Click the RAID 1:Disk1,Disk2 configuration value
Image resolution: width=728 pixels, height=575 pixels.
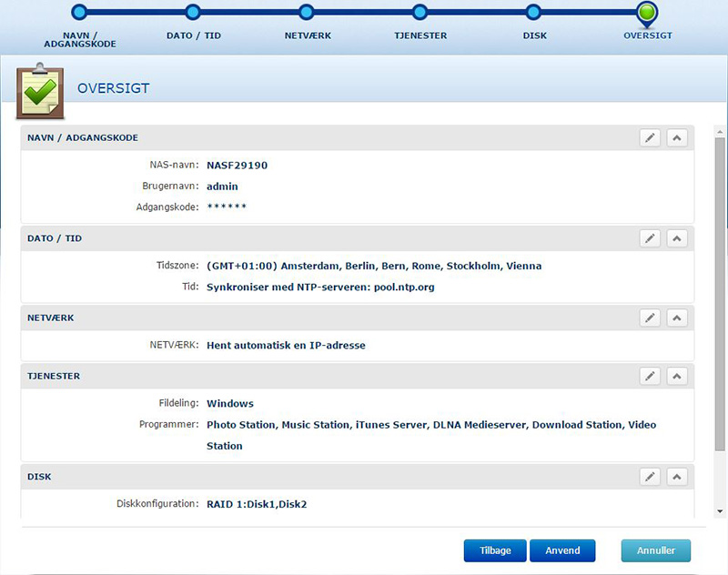257,504
